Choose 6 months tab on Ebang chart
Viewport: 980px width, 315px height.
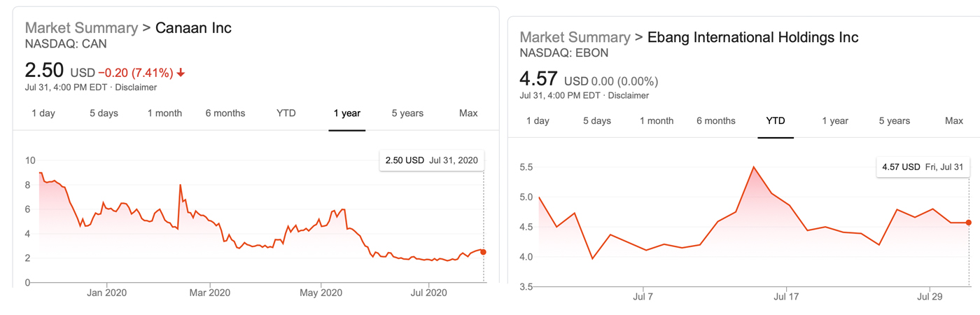[716, 120]
